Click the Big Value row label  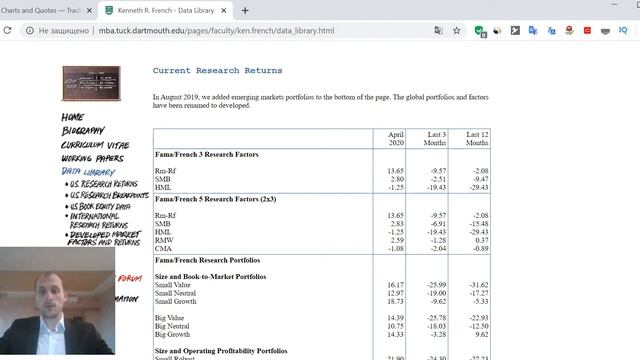(x=169, y=318)
